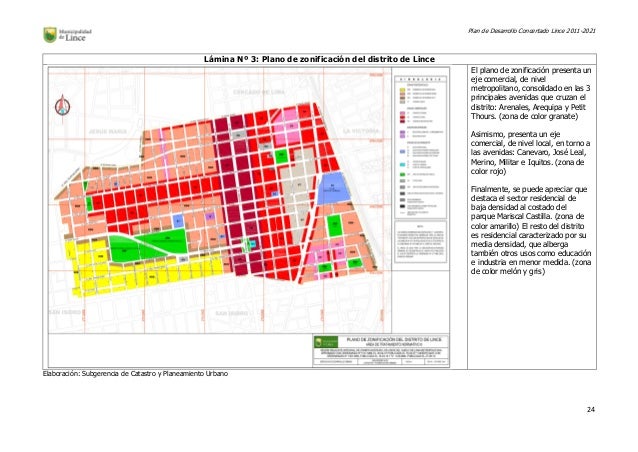
Task: Click the blue zone block on the map
Action: (x=335, y=185)
